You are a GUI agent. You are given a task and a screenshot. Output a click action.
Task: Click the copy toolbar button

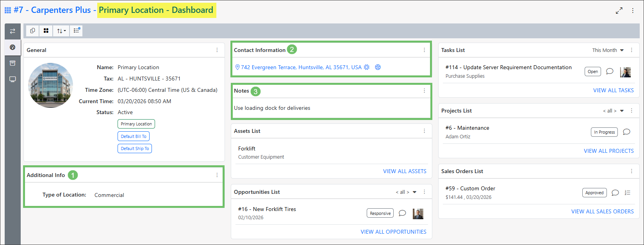click(32, 30)
